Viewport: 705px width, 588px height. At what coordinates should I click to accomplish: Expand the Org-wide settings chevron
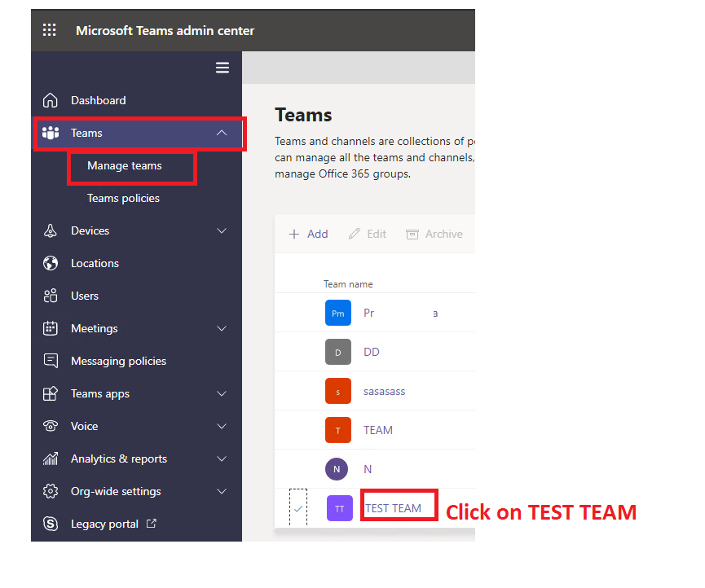(222, 491)
